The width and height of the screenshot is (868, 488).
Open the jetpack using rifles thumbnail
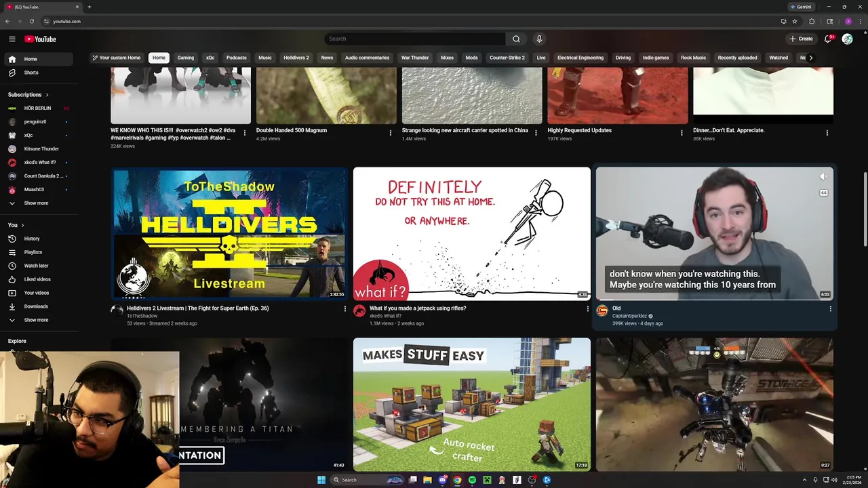(x=471, y=233)
